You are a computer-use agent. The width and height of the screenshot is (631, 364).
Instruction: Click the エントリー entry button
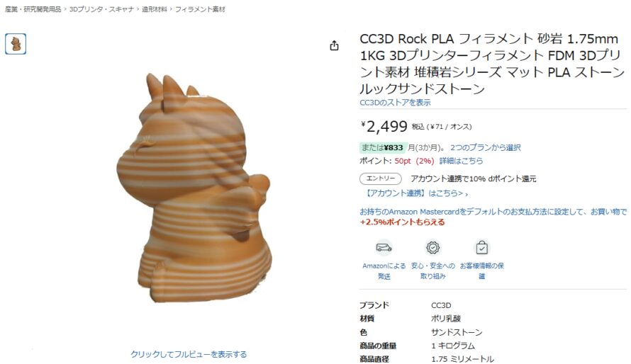click(380, 178)
